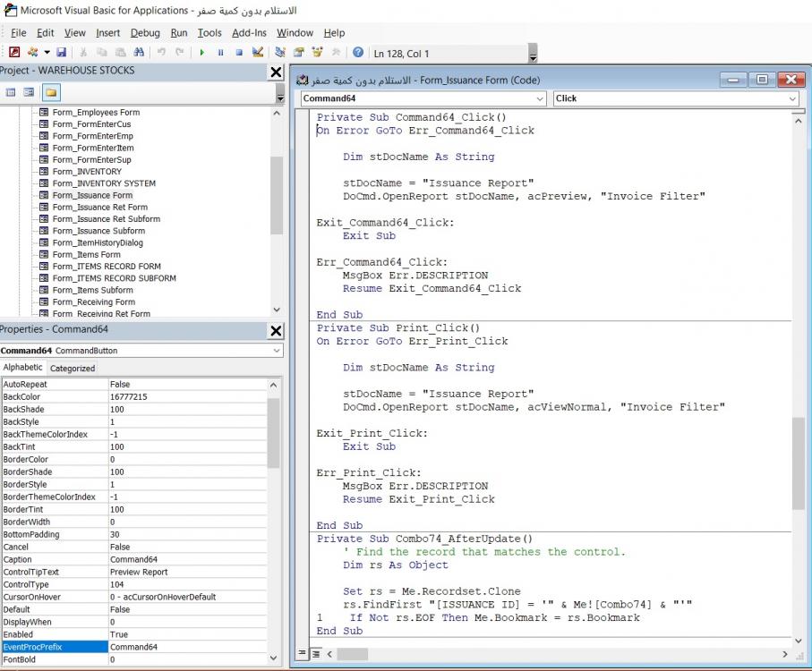The height and width of the screenshot is (671, 812).
Task: Open the Project Explorer toolbar icon
Action: [x=280, y=52]
